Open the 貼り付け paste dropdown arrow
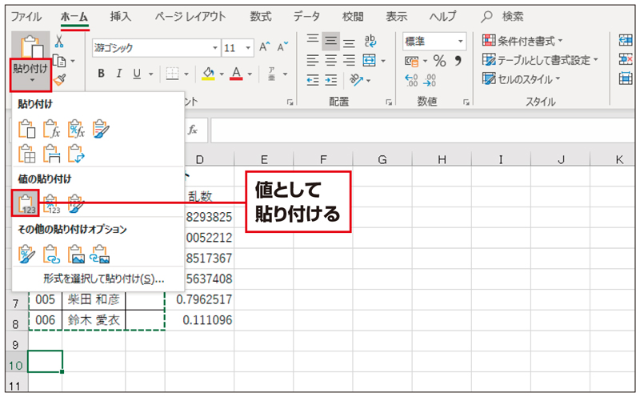Image resolution: width=640 pixels, height=397 pixels. [x=31, y=80]
